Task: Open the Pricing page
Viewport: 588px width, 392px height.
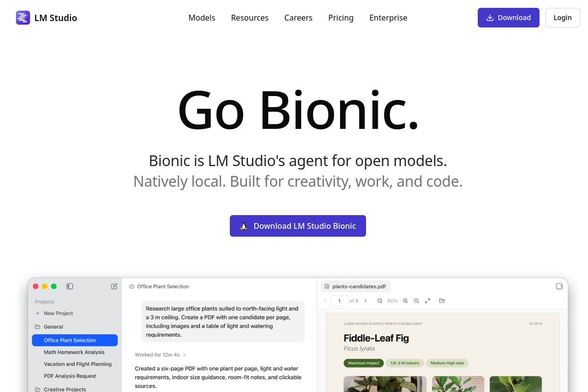Action: (x=341, y=18)
